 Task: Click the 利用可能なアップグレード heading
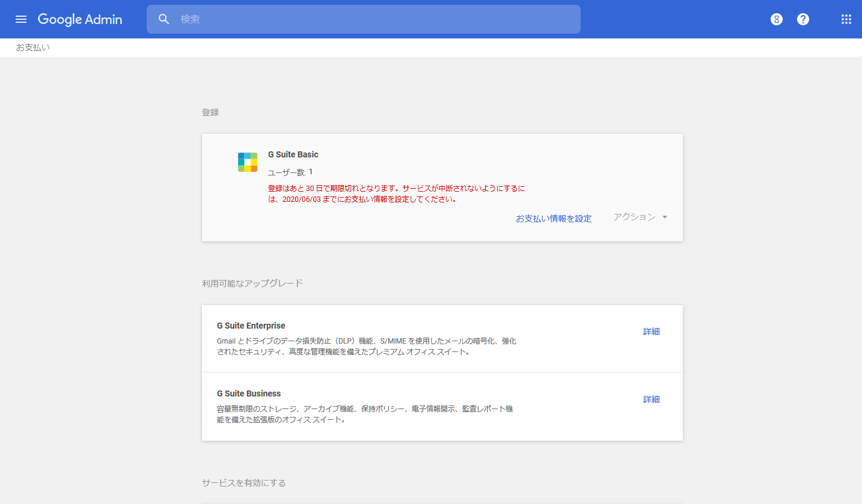click(x=252, y=283)
